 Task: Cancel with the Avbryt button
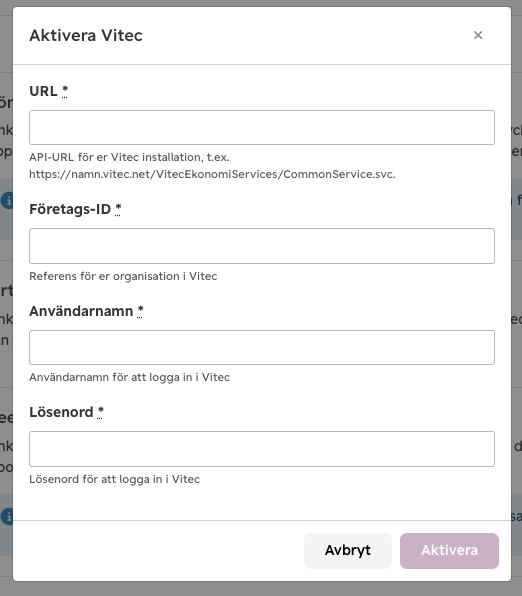click(348, 550)
